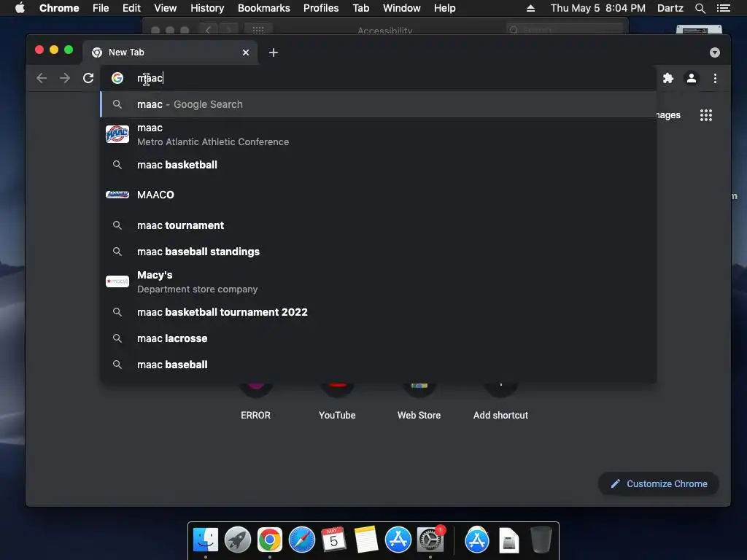The width and height of the screenshot is (747, 560).
Task: Select the 'maac tournament' suggestion
Action: pyautogui.click(x=379, y=225)
